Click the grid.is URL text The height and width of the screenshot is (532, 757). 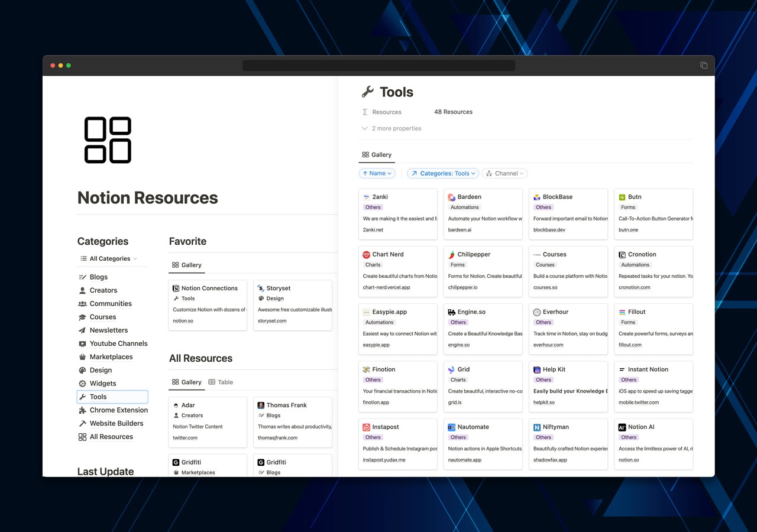455,402
